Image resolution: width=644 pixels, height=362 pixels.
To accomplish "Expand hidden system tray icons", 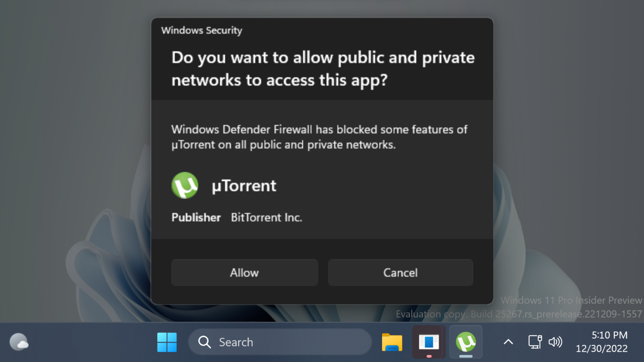I will (x=508, y=342).
